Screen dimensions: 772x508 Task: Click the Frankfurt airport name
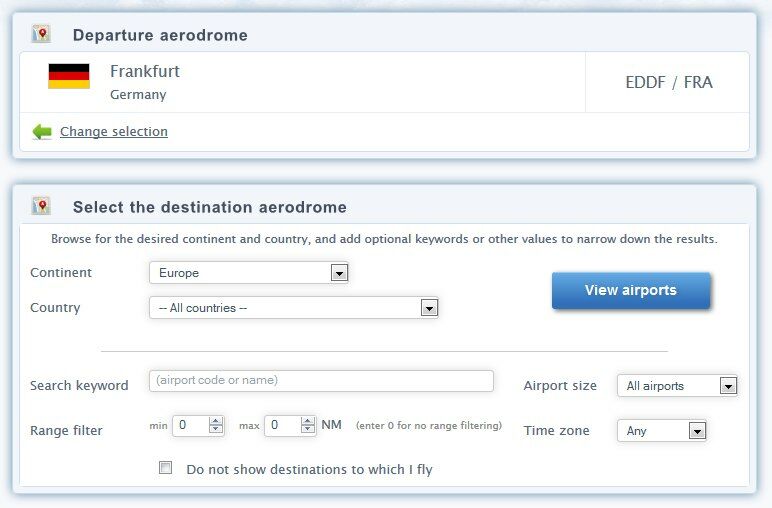(145, 71)
